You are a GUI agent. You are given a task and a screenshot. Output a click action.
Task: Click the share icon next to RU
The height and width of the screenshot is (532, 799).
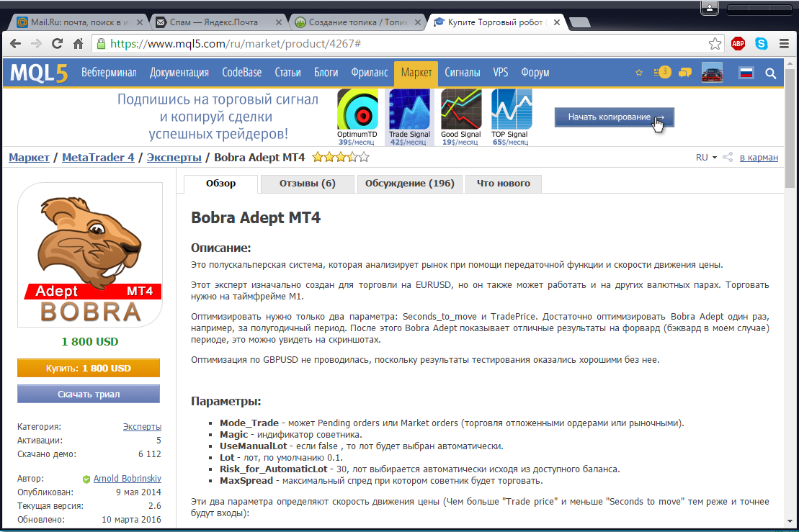tap(728, 158)
